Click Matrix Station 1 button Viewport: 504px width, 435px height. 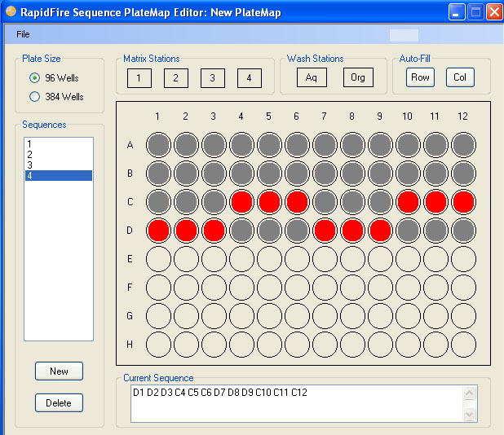139,78
